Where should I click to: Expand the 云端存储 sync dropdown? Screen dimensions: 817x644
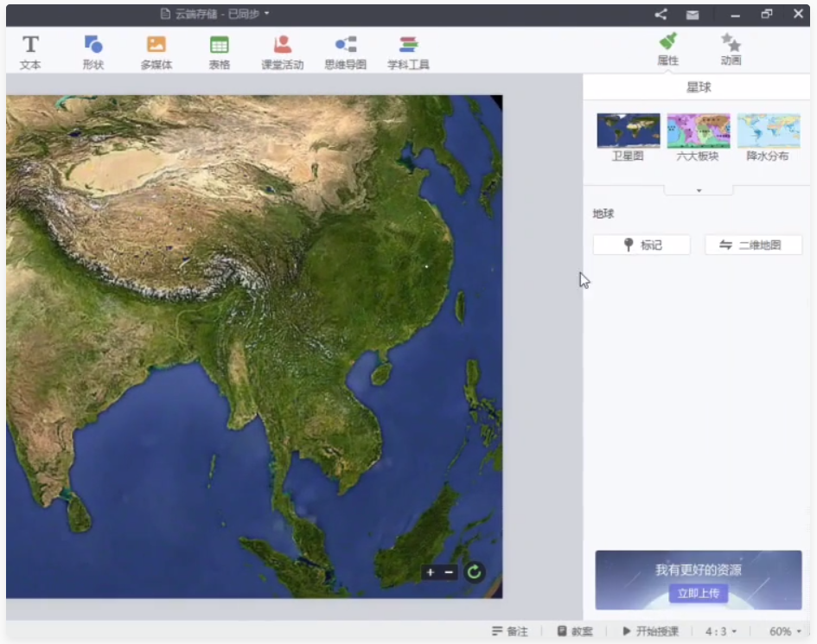click(267, 14)
